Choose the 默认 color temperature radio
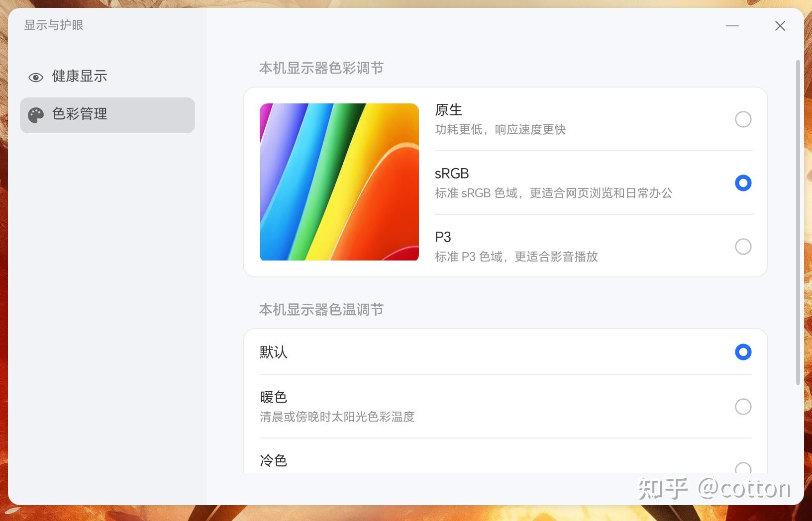Image resolution: width=812 pixels, height=521 pixels. click(743, 352)
